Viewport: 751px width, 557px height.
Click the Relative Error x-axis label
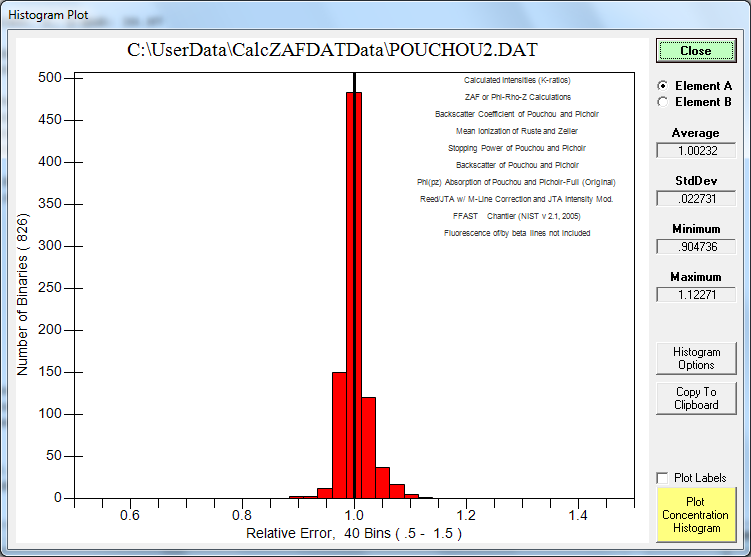pos(354,534)
